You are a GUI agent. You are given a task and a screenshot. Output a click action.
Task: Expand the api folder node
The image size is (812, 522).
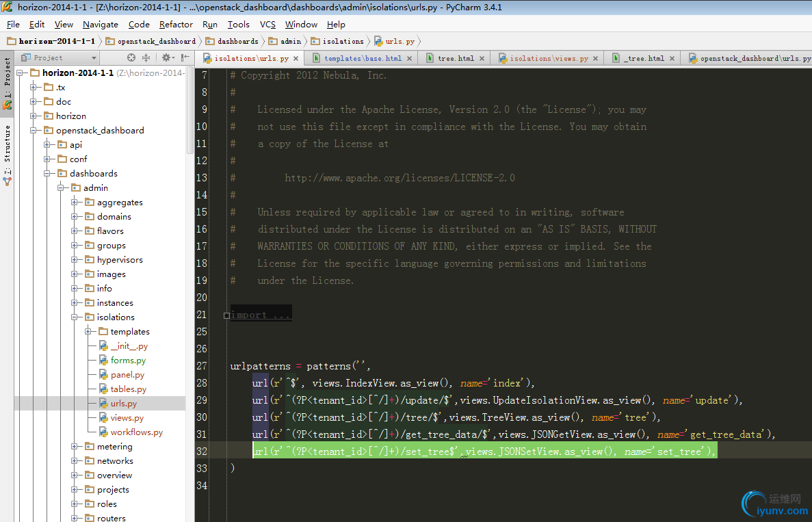(47, 144)
